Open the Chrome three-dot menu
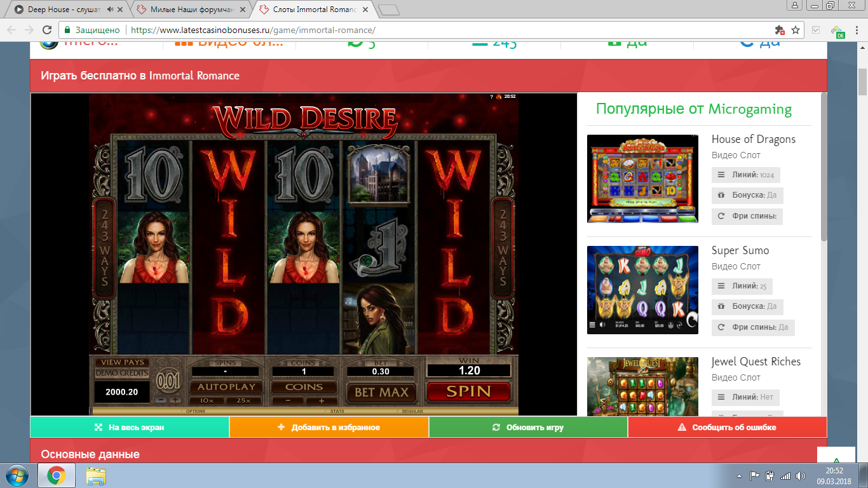This screenshot has width=868, height=488. pos(856,30)
